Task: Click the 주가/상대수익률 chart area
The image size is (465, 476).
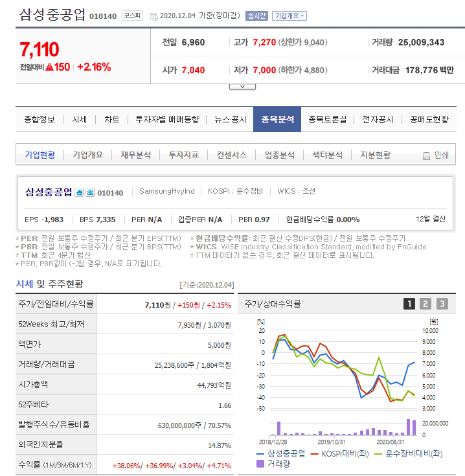Action: pyautogui.click(x=347, y=383)
